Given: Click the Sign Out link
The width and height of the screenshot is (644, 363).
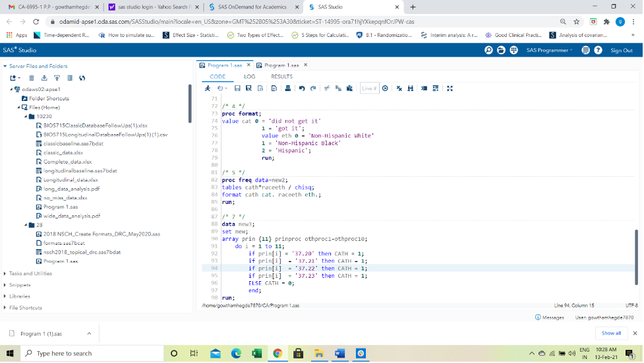Looking at the screenshot, I should click(x=621, y=50).
